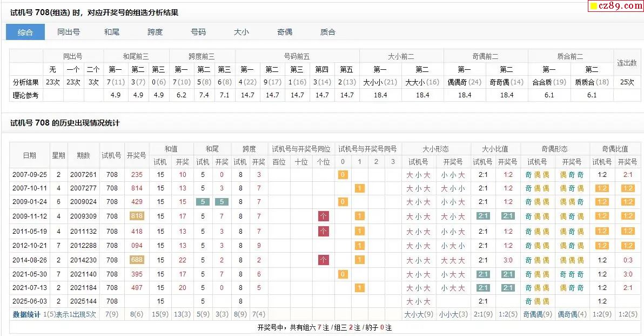644x336 pixels.
Task: Click the 大小形态 header
Action: coord(436,148)
